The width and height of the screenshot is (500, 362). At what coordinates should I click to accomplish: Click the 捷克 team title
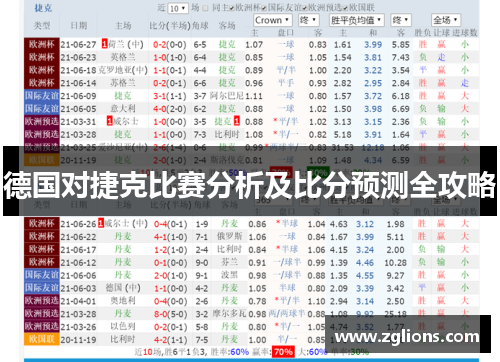[x=43, y=8]
